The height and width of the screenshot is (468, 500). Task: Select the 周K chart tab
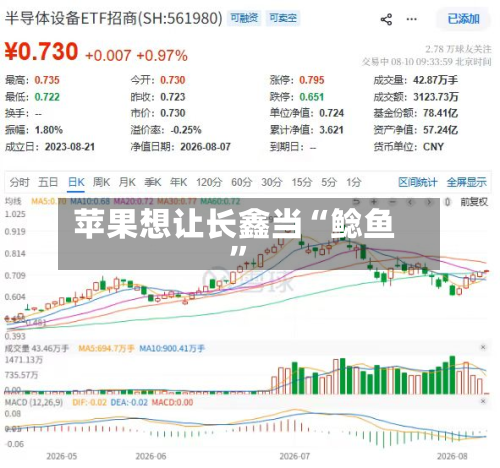101,182
